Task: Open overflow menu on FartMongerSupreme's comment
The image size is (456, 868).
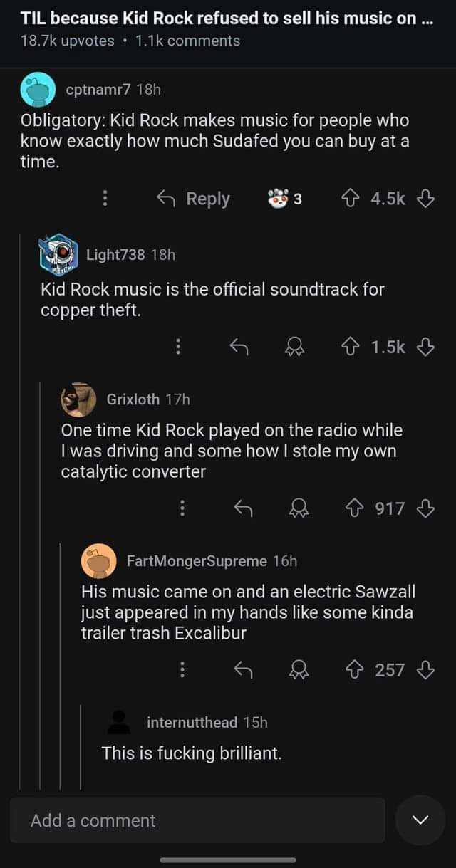Action: 182,670
